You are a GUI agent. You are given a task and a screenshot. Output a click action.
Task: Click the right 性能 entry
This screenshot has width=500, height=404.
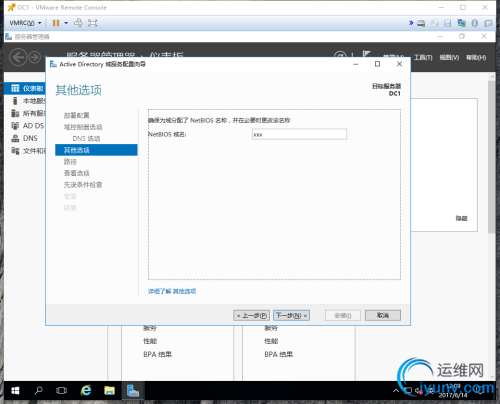[271, 341]
